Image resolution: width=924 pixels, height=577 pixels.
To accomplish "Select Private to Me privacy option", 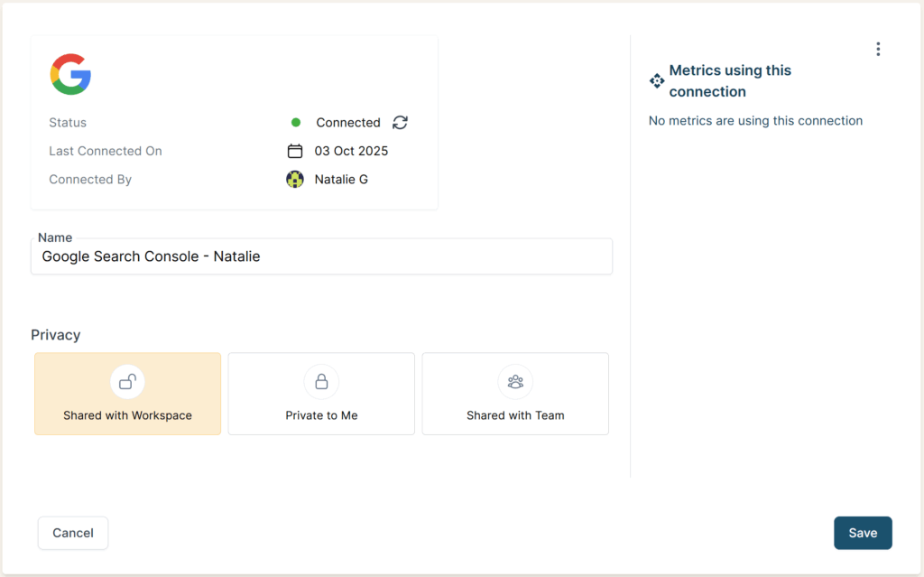I will [321, 395].
